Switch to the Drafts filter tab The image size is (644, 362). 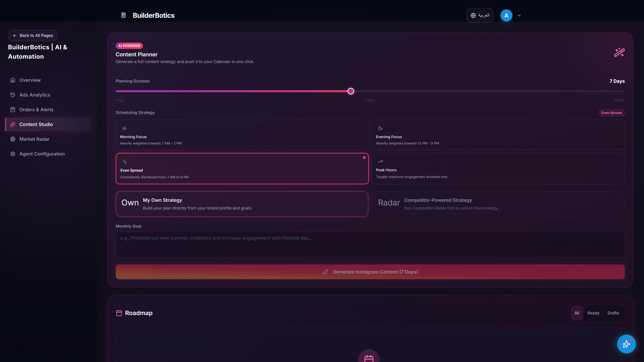coord(613,313)
